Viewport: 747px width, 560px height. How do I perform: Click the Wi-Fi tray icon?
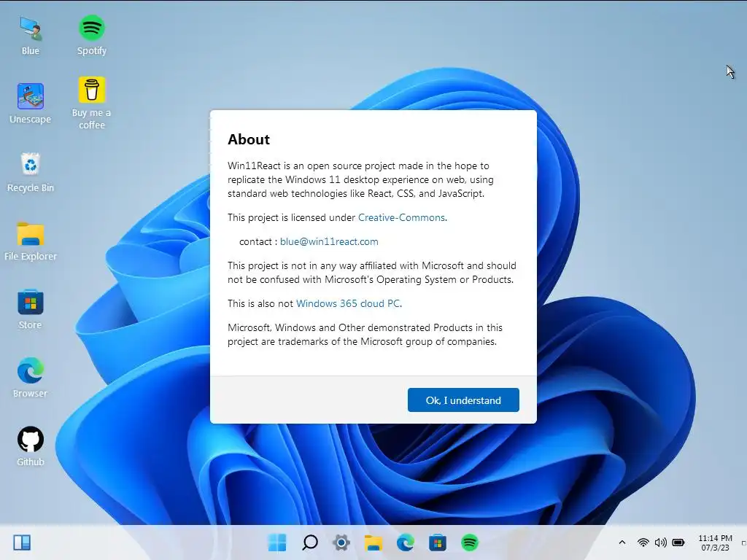click(x=643, y=542)
